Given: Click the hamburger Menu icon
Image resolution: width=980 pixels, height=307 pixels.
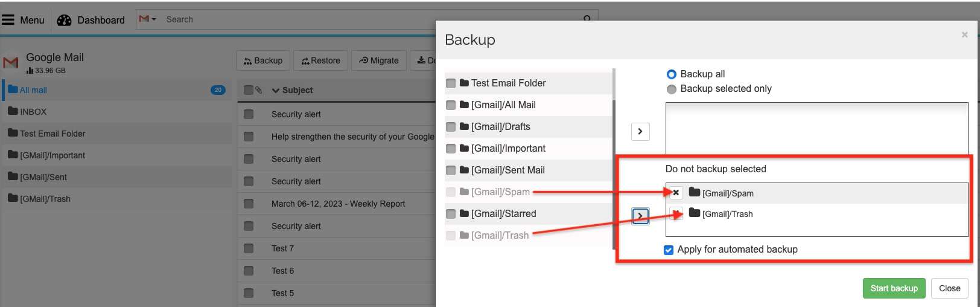Looking at the screenshot, I should tap(8, 20).
